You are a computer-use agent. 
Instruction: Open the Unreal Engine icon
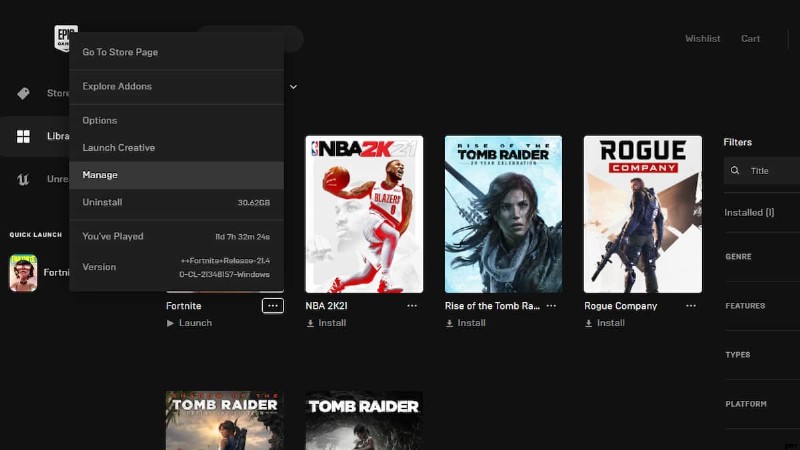click(x=23, y=179)
